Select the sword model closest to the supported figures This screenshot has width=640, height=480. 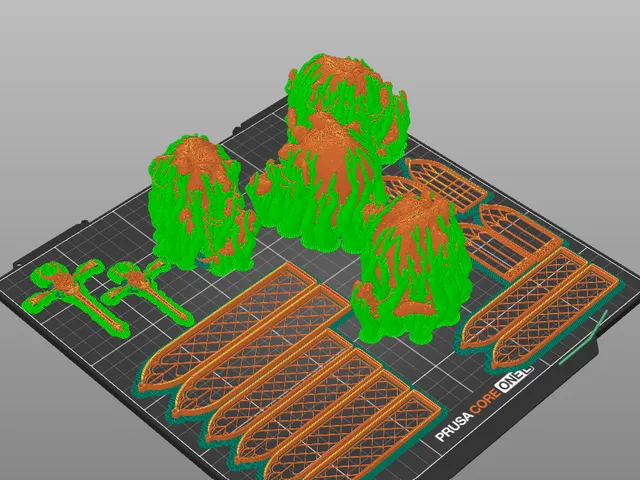point(147,291)
